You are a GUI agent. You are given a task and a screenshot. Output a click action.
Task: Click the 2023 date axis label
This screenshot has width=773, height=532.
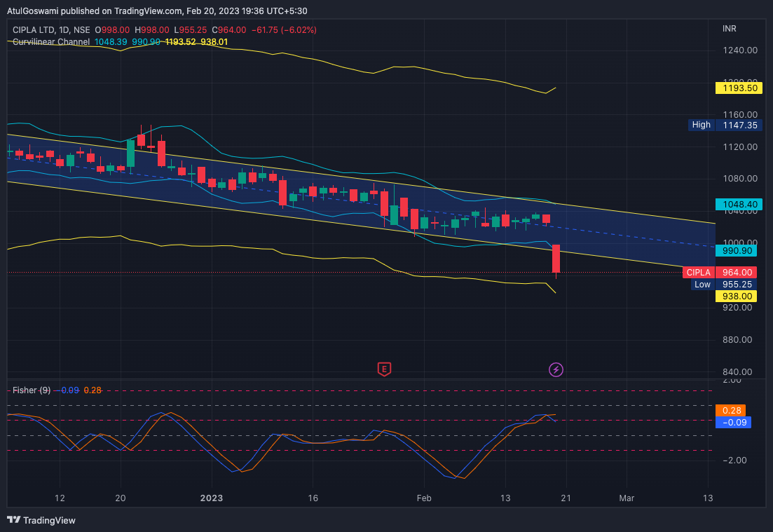pos(212,498)
